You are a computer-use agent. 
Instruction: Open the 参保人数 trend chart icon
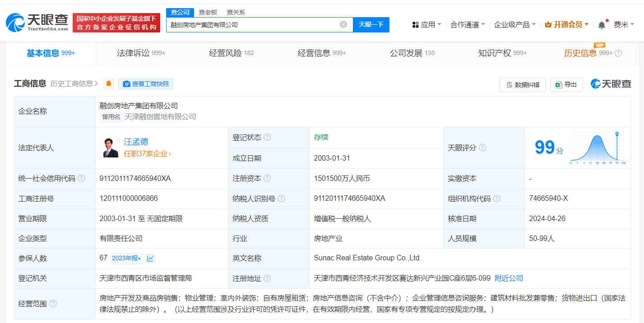click(x=151, y=258)
